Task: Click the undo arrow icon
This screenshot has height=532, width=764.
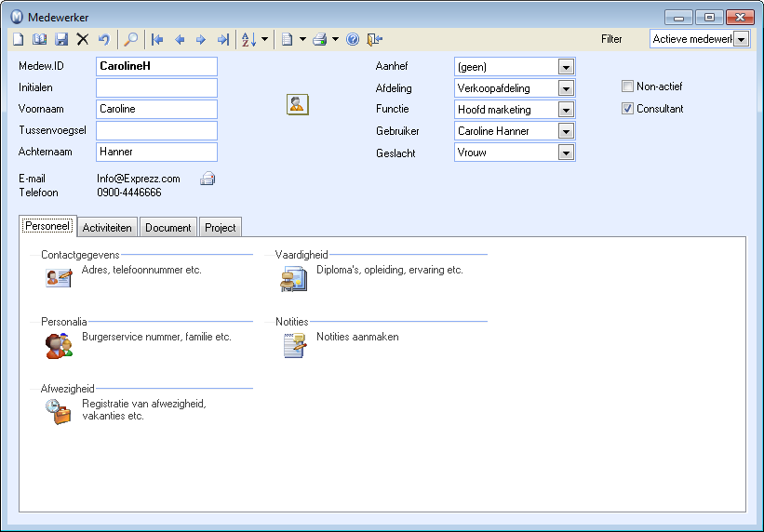Action: click(104, 39)
